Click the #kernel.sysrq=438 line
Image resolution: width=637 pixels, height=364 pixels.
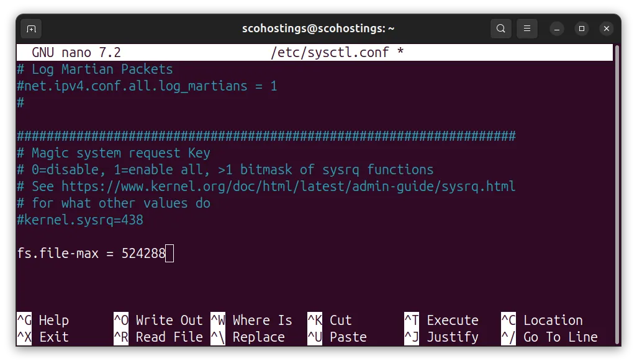[80, 220]
